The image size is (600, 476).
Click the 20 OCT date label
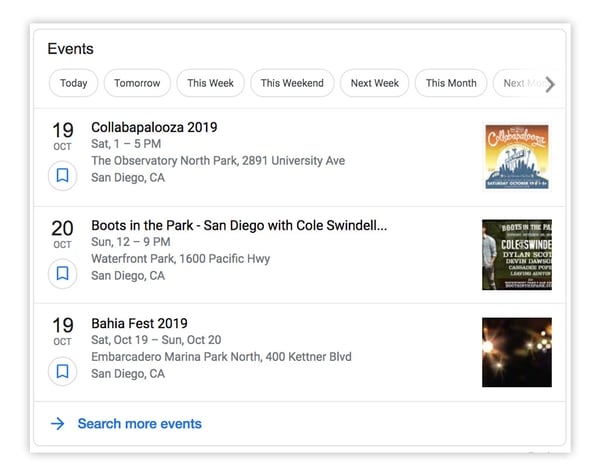point(62,234)
